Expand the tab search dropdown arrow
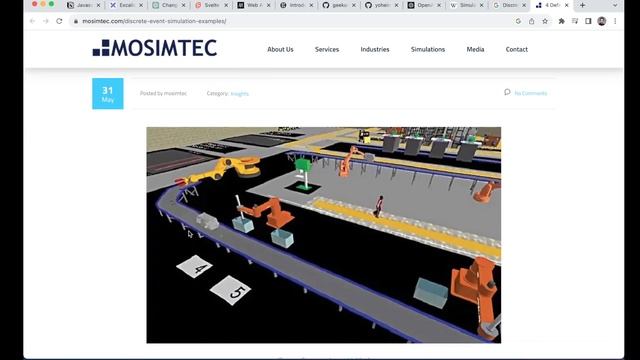The image size is (640, 360). [x=615, y=5]
